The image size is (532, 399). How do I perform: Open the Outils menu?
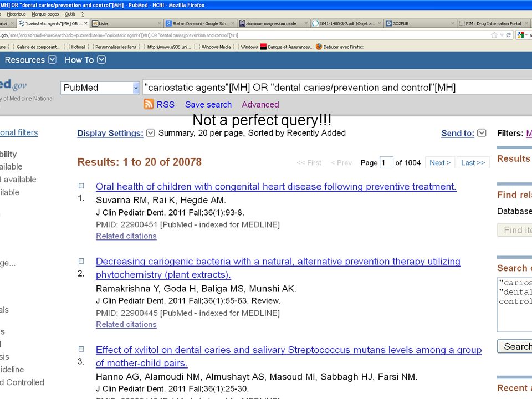coord(70,14)
